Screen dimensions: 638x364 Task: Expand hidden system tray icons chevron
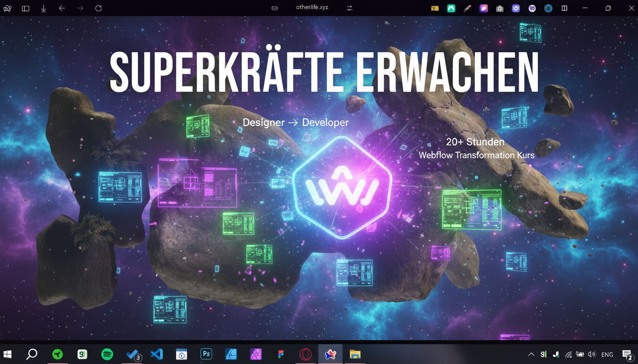click(531, 355)
